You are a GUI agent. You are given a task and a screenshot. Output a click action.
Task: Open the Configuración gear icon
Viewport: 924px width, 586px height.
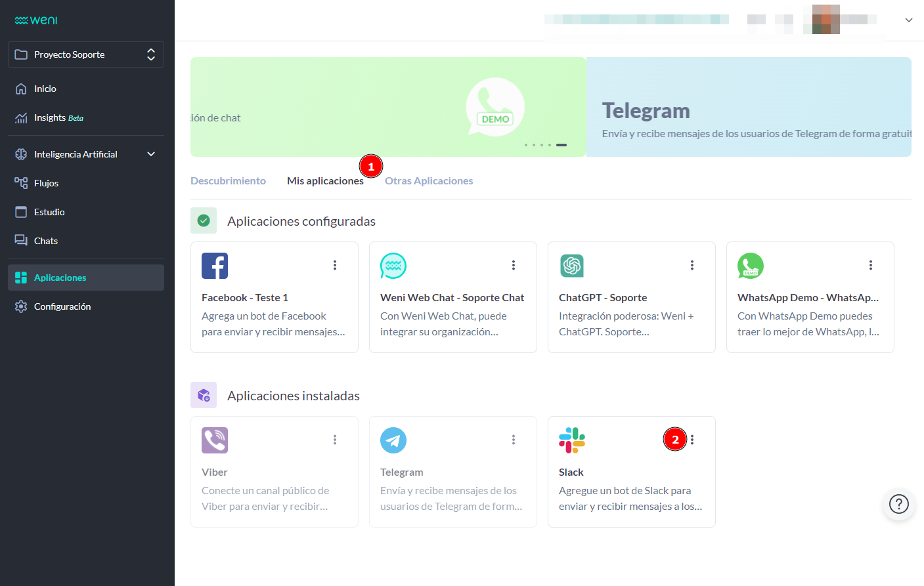20,306
